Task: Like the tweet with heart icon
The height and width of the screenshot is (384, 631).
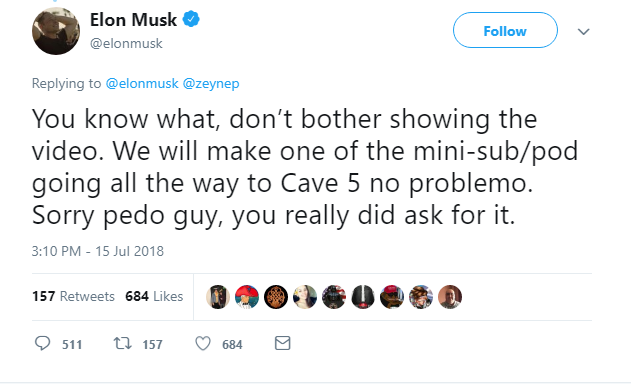Action: 203,344
